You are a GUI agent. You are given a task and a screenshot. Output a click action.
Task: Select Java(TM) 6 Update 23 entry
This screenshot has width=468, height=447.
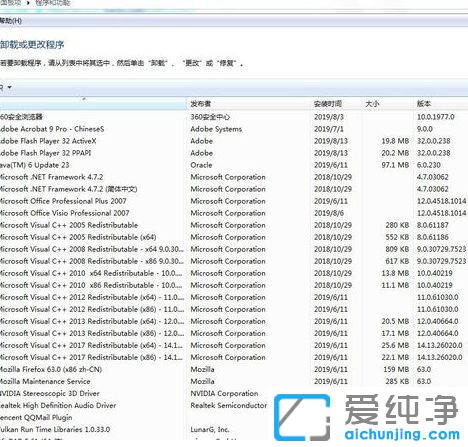35,165
